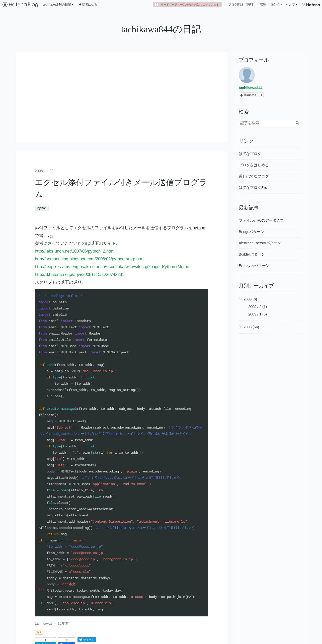The width and height of the screenshot is (322, 644).
Task: Expand the ヘルプ dropdown
Action: pyautogui.click(x=291, y=5)
